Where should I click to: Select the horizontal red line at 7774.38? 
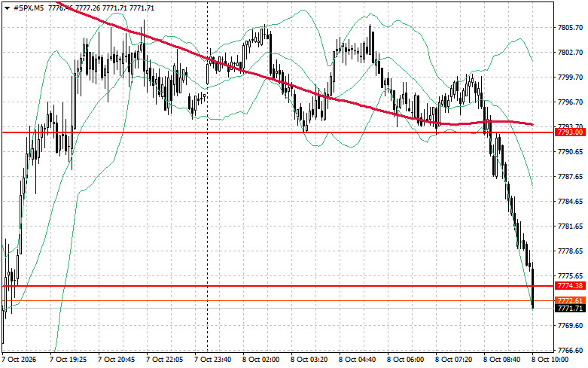coord(278,286)
